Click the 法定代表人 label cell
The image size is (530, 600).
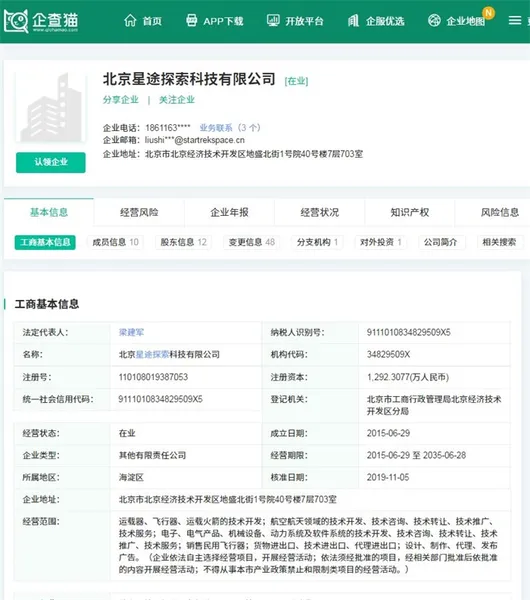click(x=62, y=332)
